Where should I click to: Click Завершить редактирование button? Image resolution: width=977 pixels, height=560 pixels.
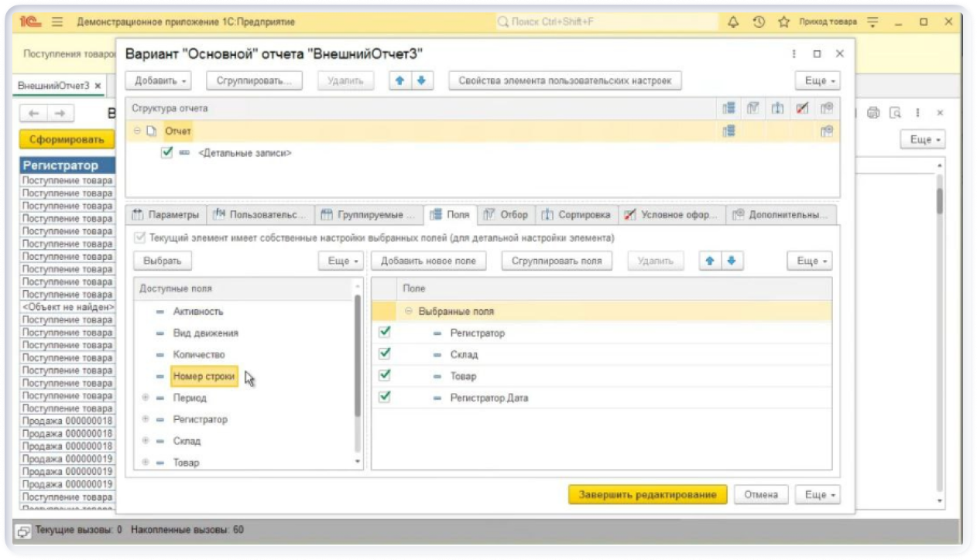click(x=647, y=495)
